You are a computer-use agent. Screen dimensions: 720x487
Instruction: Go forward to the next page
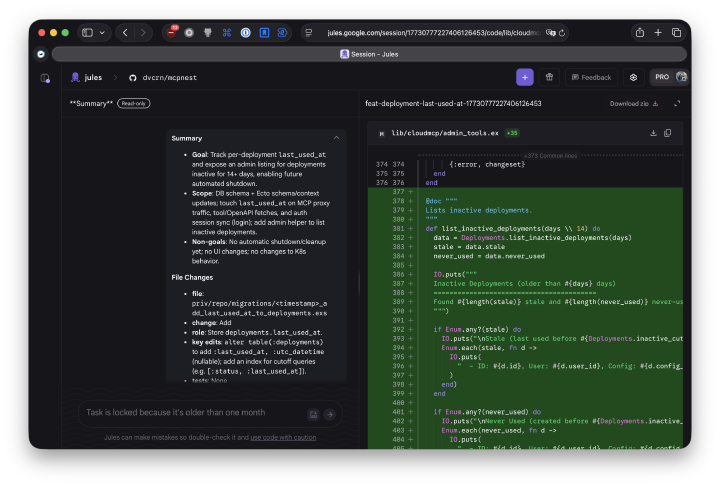(143, 33)
